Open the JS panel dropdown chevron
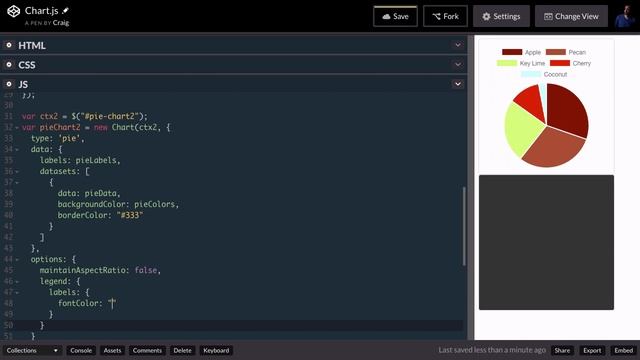The height and width of the screenshot is (360, 640). click(x=458, y=84)
